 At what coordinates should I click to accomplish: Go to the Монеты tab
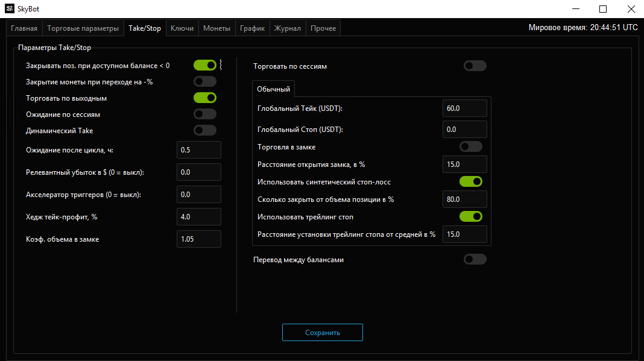(x=217, y=28)
